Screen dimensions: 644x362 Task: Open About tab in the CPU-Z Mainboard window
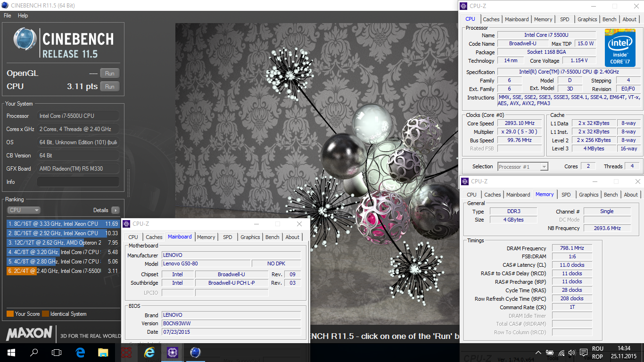(x=292, y=237)
